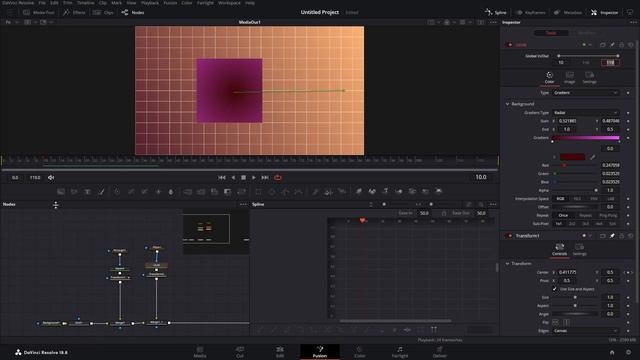Click the current time field showing 10.0
The height and width of the screenshot is (360, 640).
[x=481, y=177]
